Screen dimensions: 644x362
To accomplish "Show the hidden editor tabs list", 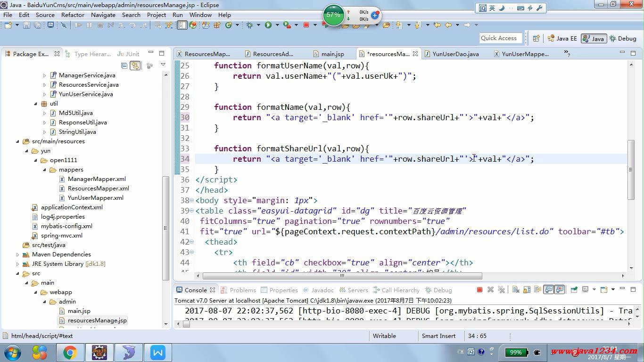I will coord(567,54).
